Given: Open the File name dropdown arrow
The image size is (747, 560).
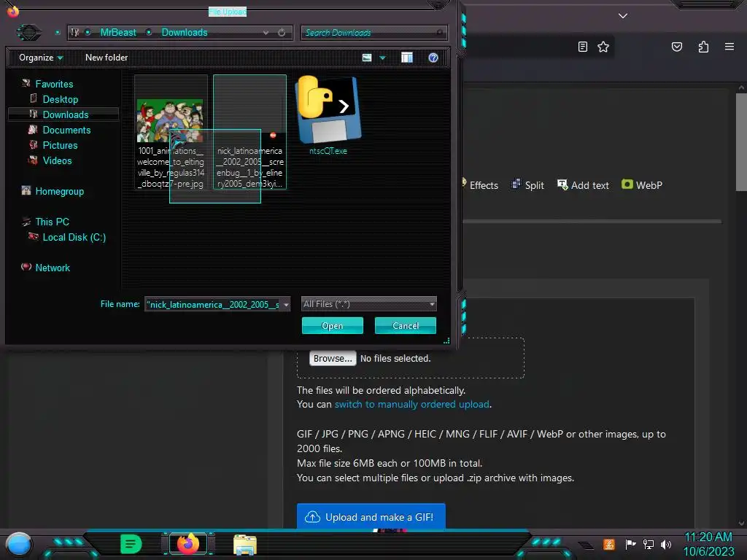Looking at the screenshot, I should (286, 304).
